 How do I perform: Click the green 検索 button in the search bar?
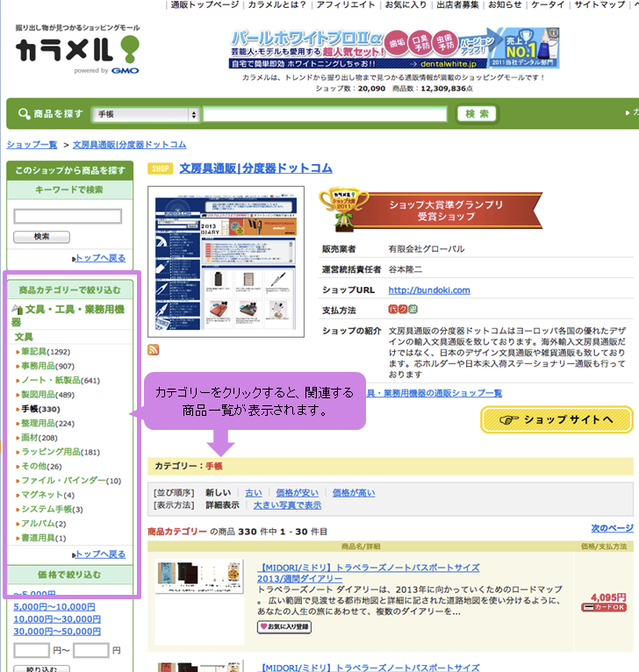click(477, 114)
